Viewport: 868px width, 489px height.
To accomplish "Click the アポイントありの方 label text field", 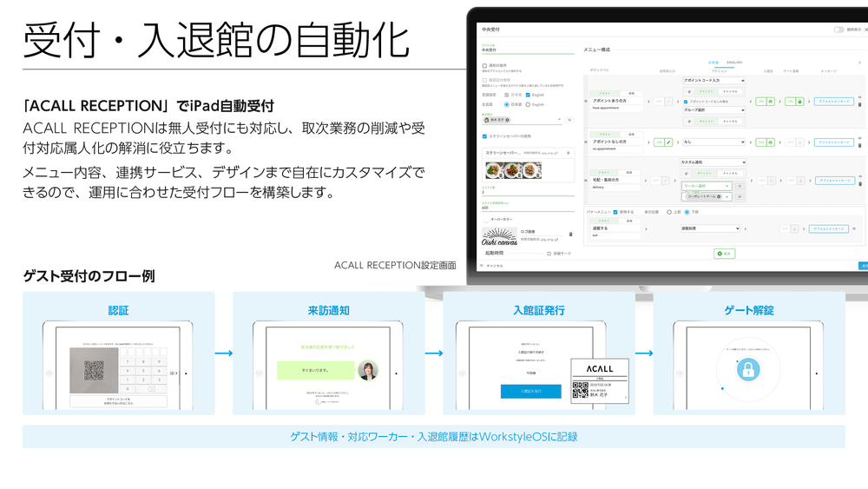I will [x=616, y=101].
